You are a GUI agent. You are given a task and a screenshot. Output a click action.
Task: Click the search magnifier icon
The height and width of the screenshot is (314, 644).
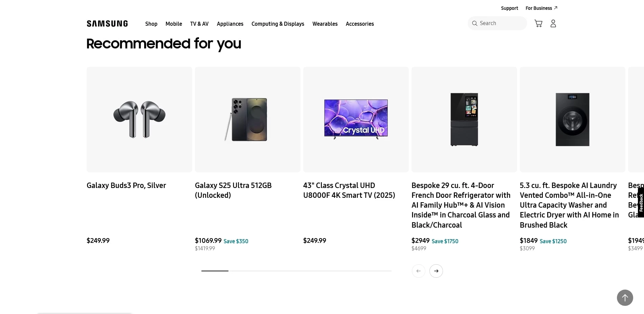tap(474, 23)
